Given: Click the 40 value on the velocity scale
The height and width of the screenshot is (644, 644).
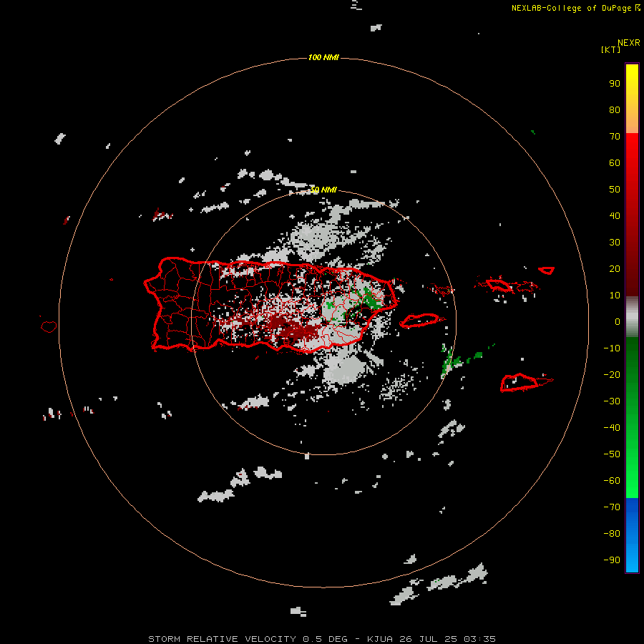Looking at the screenshot, I should (615, 216).
